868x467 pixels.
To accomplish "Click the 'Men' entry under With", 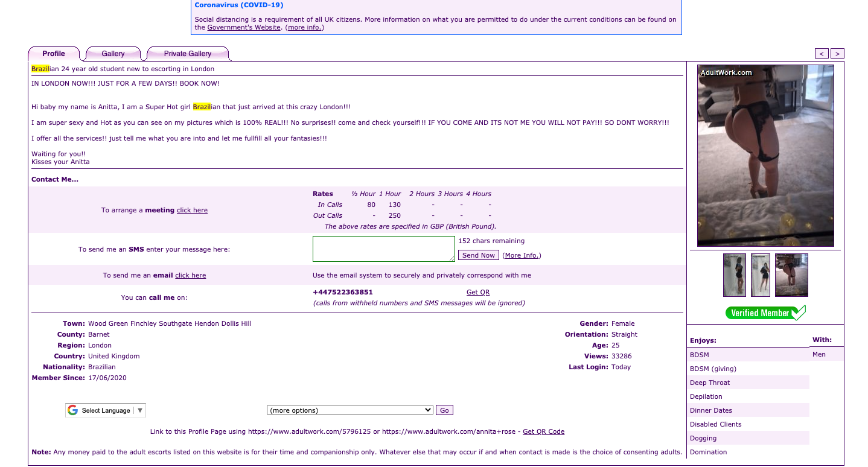I will 819,354.
